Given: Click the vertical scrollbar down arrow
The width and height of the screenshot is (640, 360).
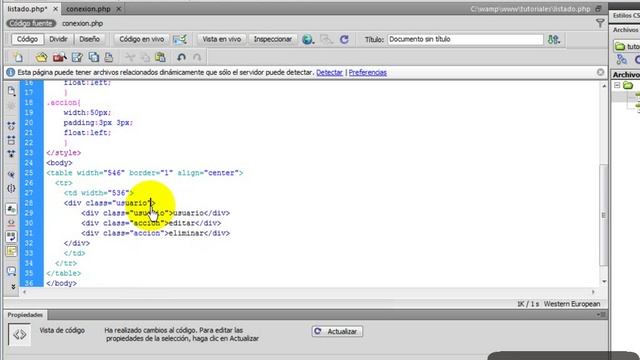Looking at the screenshot, I should pos(604,282).
